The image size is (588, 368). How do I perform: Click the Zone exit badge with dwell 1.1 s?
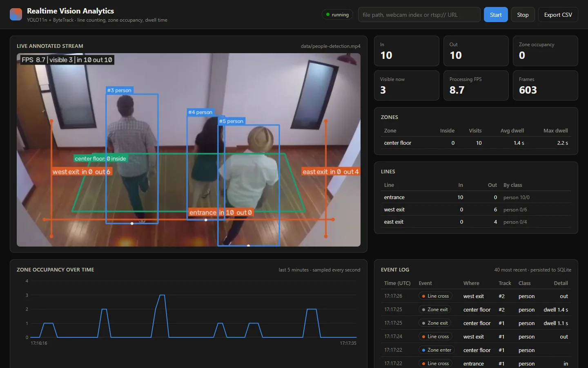click(435, 323)
